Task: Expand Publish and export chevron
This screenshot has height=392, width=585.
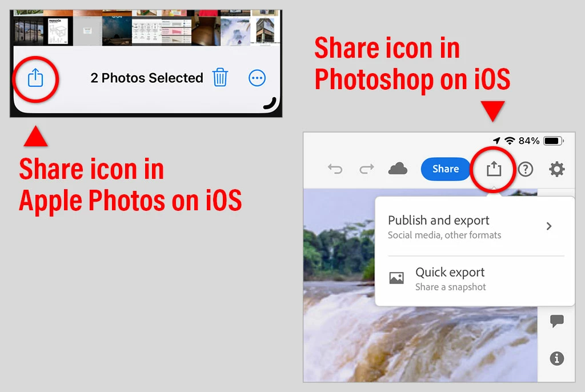Action: tap(549, 226)
